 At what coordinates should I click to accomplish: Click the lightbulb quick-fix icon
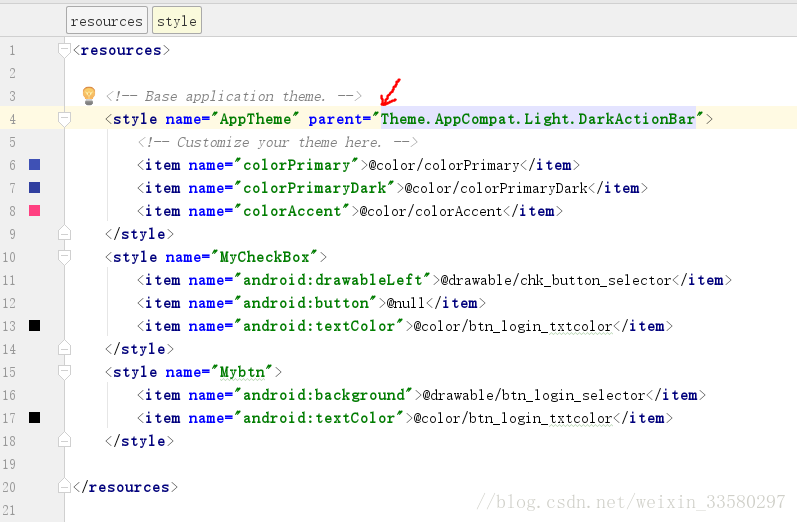pos(88,96)
